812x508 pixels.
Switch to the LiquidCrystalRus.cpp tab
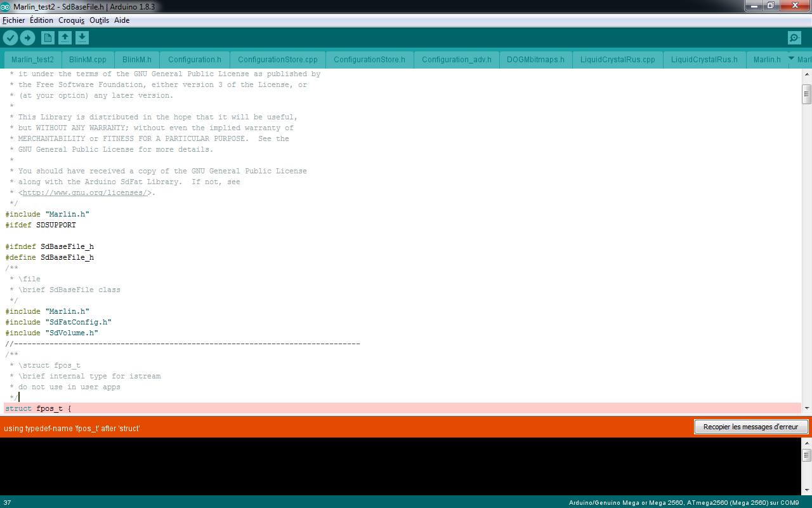pyautogui.click(x=618, y=60)
